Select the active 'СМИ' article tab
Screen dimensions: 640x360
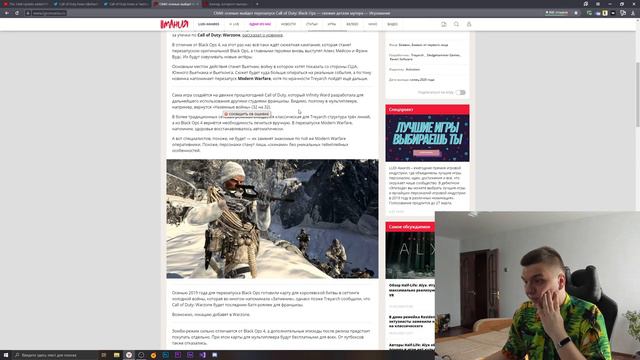(x=176, y=4)
